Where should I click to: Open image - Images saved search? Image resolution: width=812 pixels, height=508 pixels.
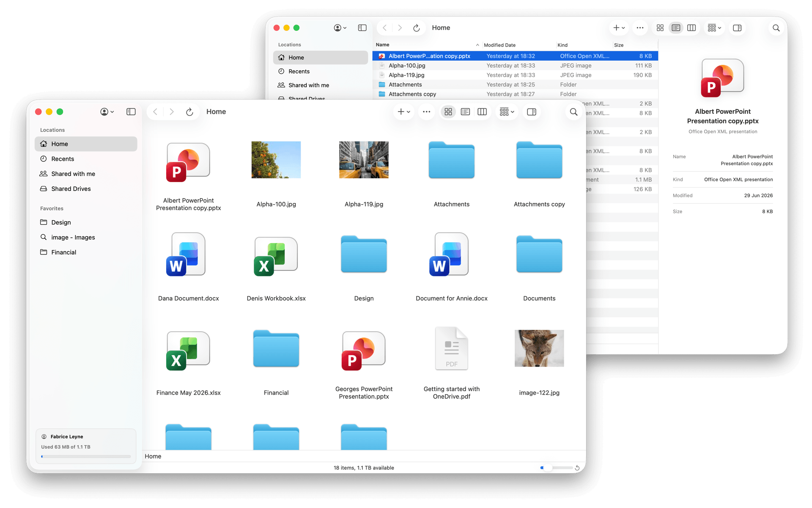pyautogui.click(x=86, y=237)
